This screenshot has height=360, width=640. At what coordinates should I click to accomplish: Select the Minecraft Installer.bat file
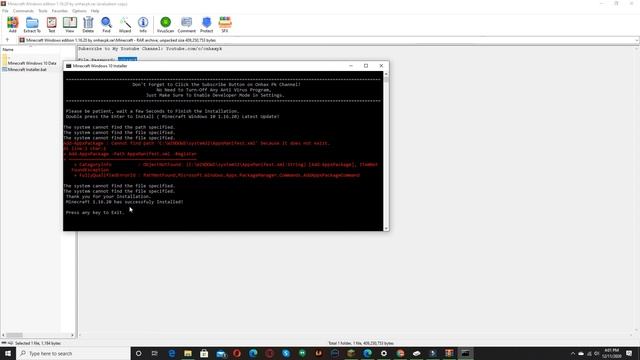point(24,70)
